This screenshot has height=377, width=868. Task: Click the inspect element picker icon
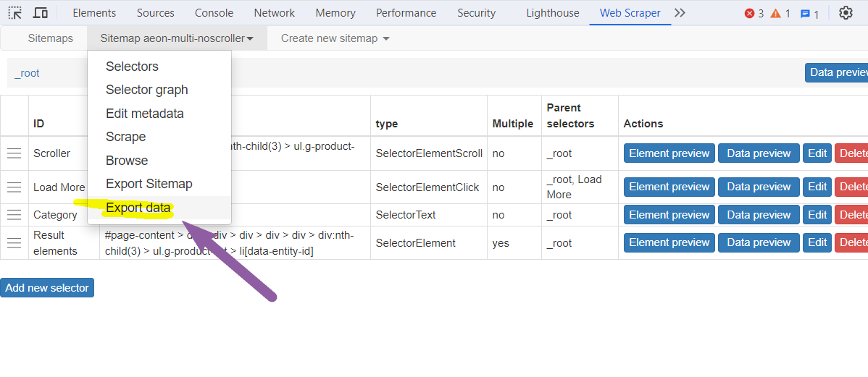[x=14, y=13]
